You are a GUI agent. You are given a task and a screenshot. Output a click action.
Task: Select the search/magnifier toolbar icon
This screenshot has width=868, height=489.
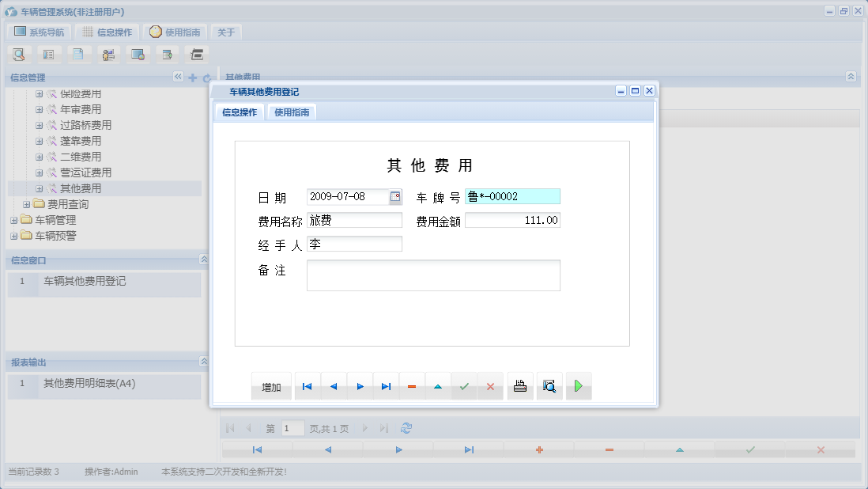coord(17,54)
